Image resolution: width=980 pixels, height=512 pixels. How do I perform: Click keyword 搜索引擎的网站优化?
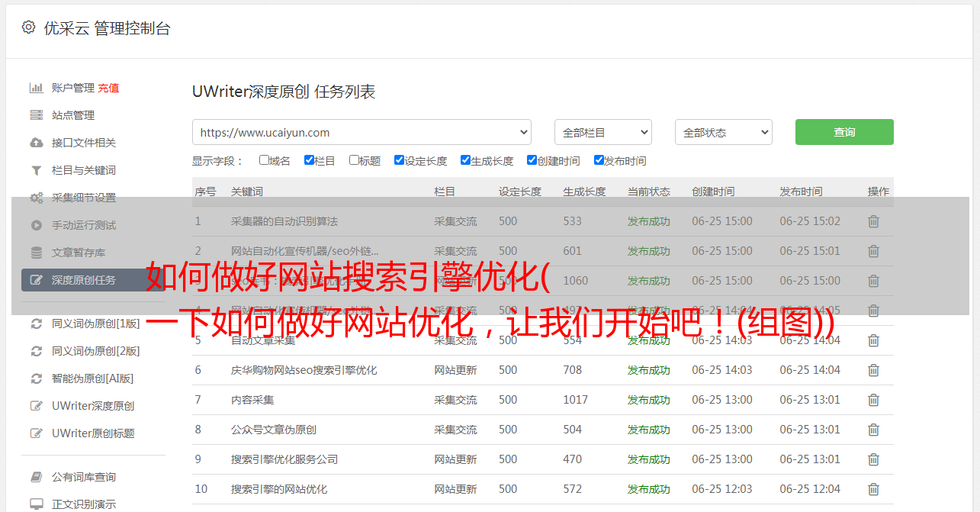(279, 489)
